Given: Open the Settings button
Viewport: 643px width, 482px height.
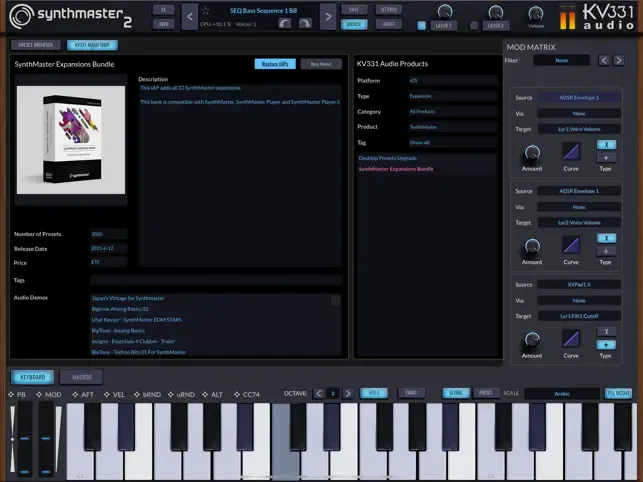Looking at the screenshot, I should [388, 9].
